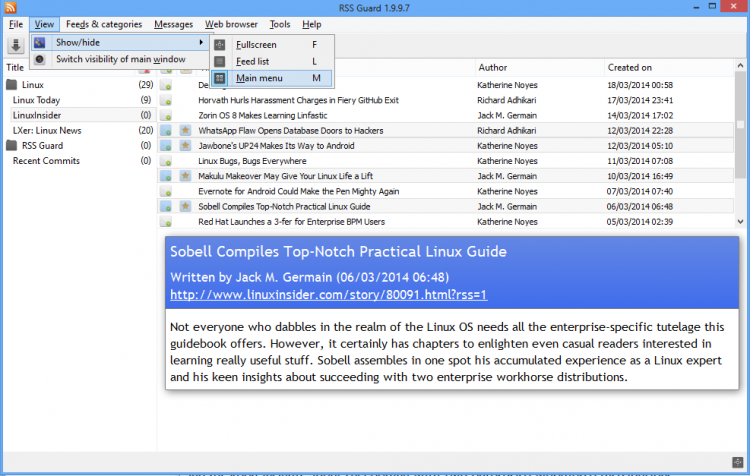This screenshot has width=750, height=476.
Task: Toggle read status icon for Horvath Hurls message
Action: coord(166,100)
